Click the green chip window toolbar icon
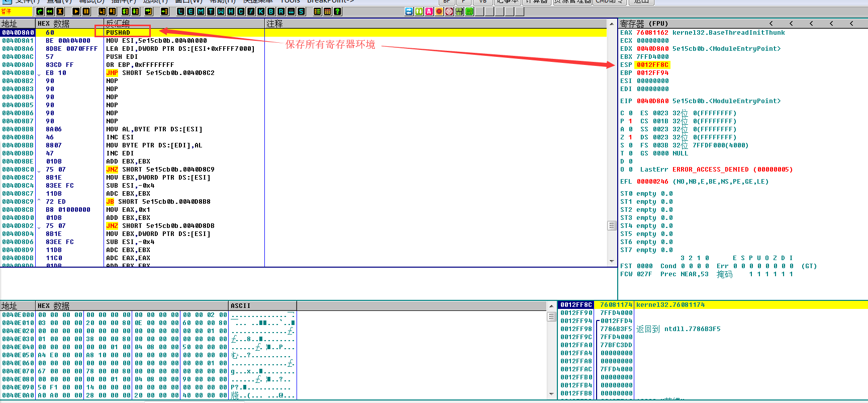 click(469, 11)
